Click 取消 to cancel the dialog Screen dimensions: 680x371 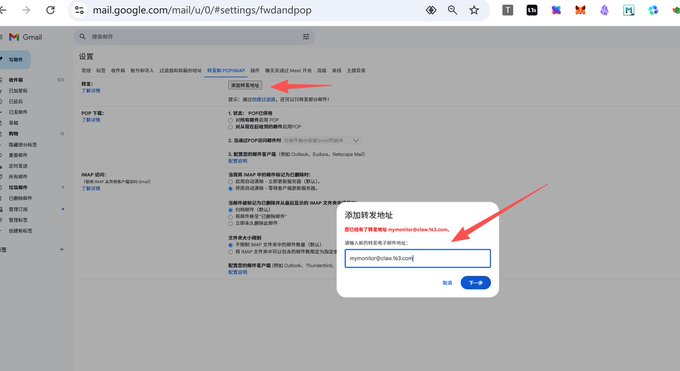click(447, 283)
